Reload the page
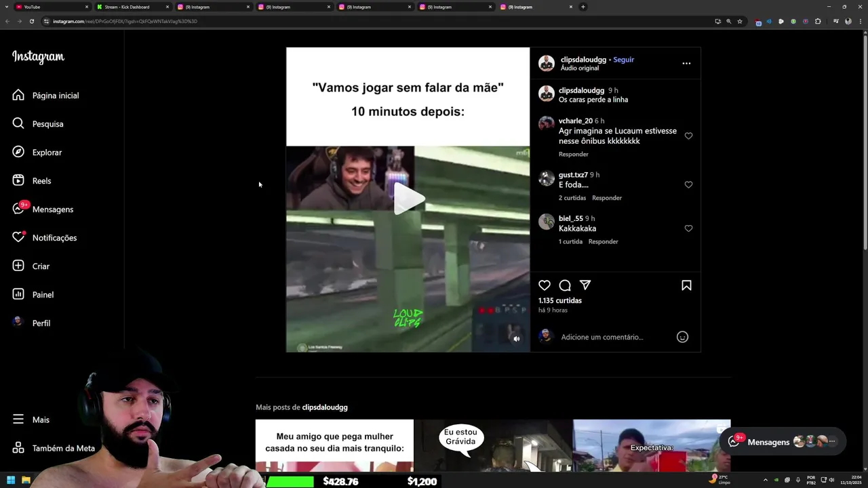The width and height of the screenshot is (868, 488). [31, 21]
